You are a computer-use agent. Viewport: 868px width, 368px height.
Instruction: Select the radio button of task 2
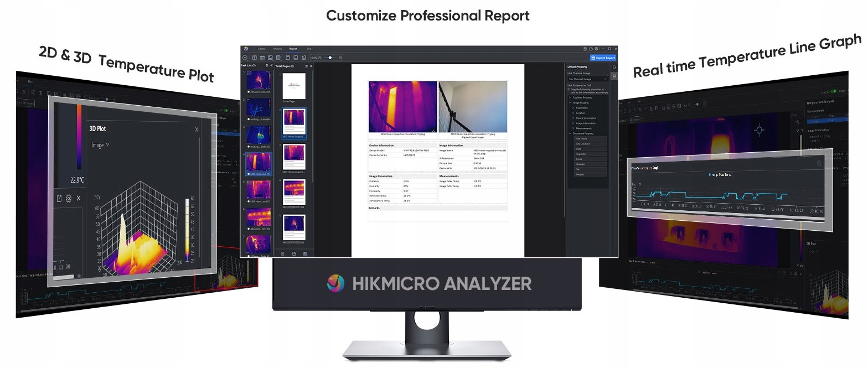coord(248,120)
